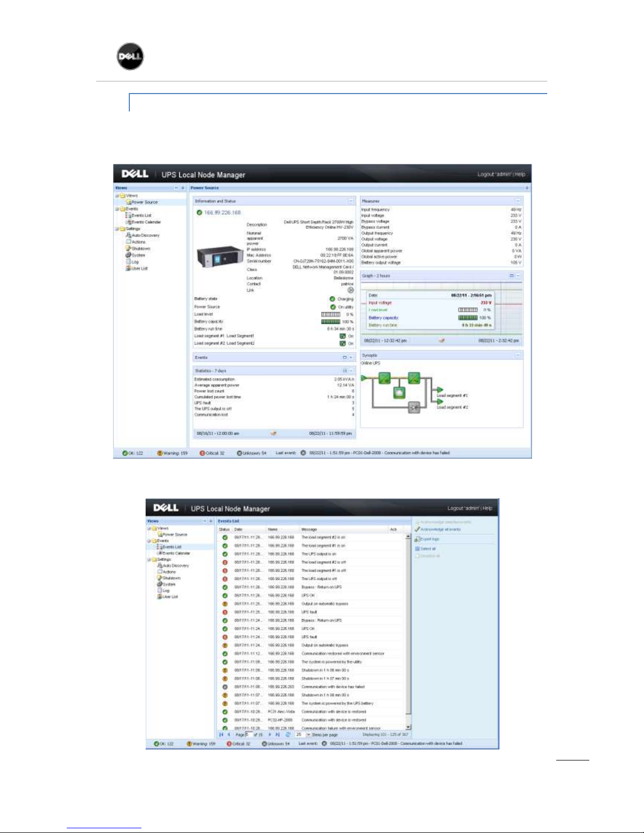The width and height of the screenshot is (644, 833).
Task: Collapse the Synoptic panel
Action: coord(518,355)
